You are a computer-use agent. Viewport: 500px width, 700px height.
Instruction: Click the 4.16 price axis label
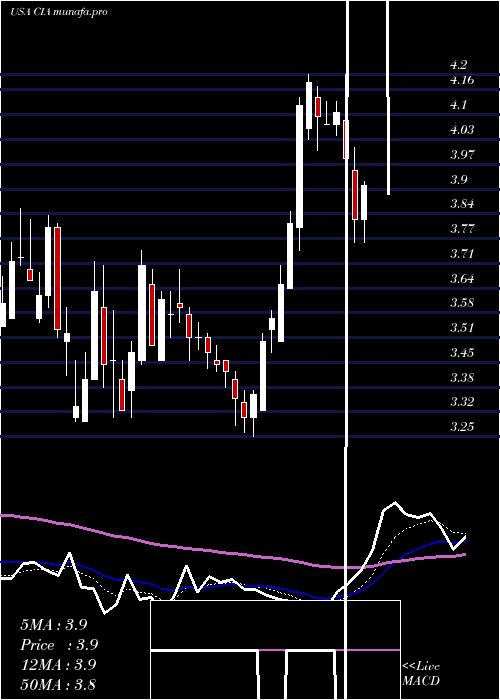point(462,80)
